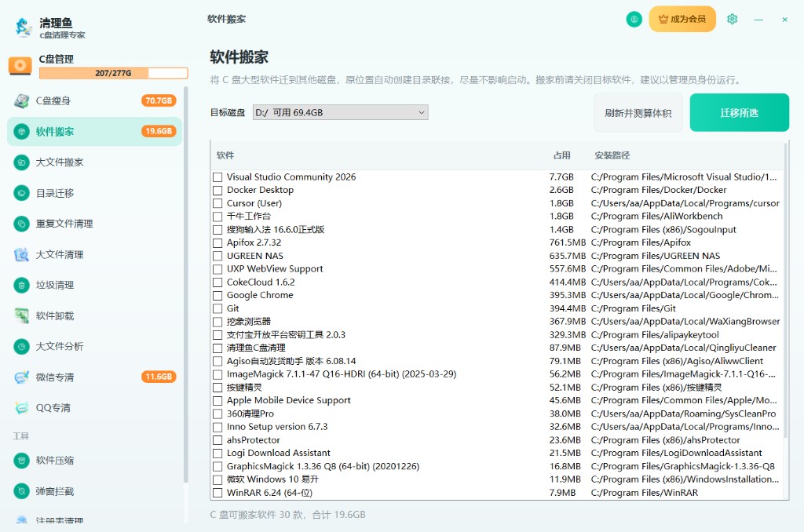Tick the Git checkbox

217,308
